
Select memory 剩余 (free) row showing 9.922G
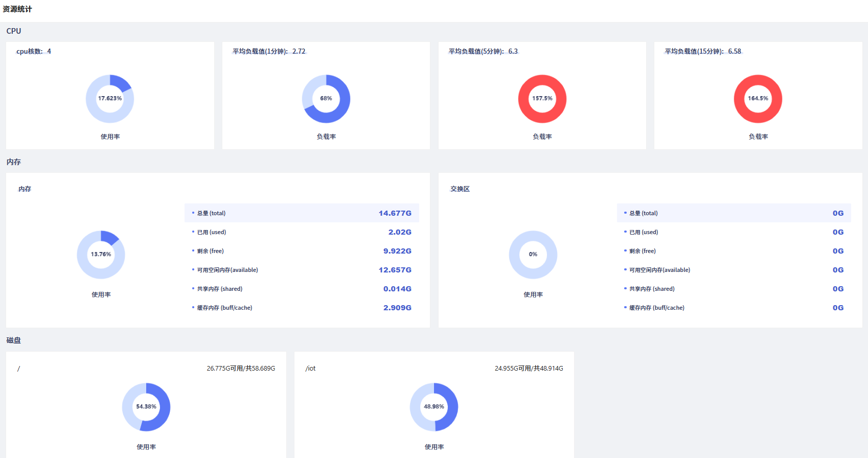[302, 251]
